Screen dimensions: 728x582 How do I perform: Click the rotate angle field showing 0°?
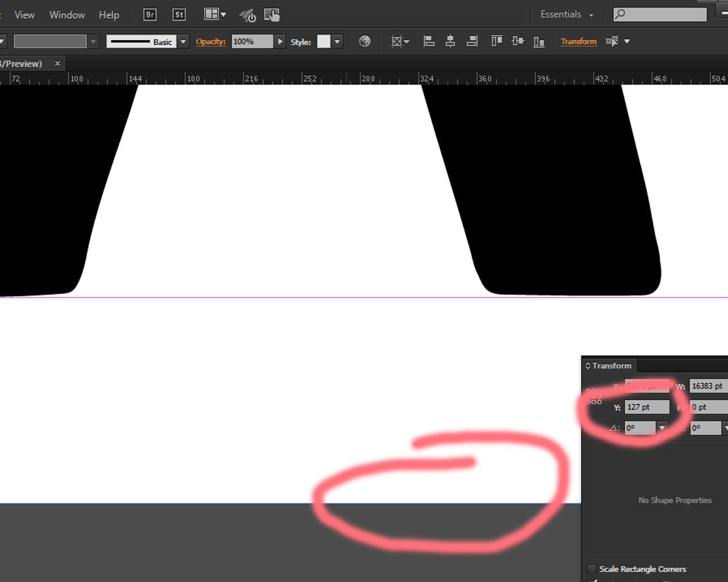click(x=640, y=428)
